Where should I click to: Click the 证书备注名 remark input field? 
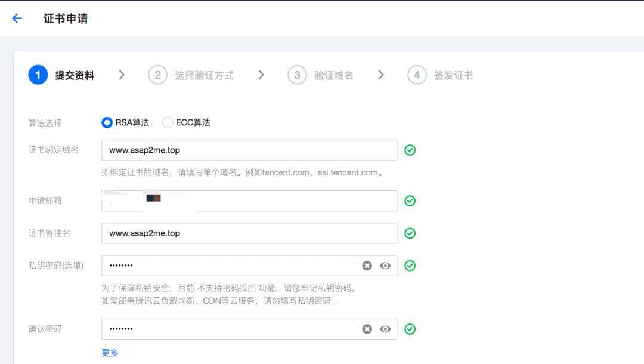[239, 233]
